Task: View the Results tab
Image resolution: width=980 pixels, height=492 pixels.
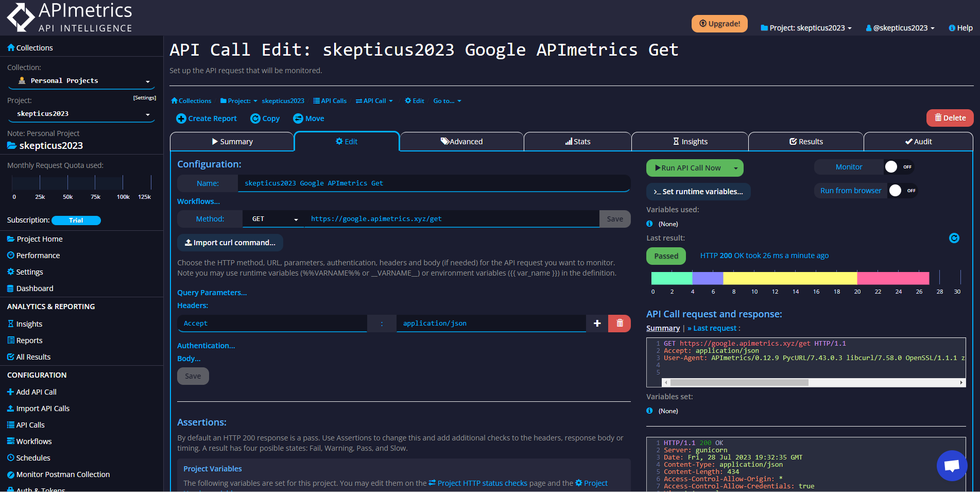Action: click(806, 142)
